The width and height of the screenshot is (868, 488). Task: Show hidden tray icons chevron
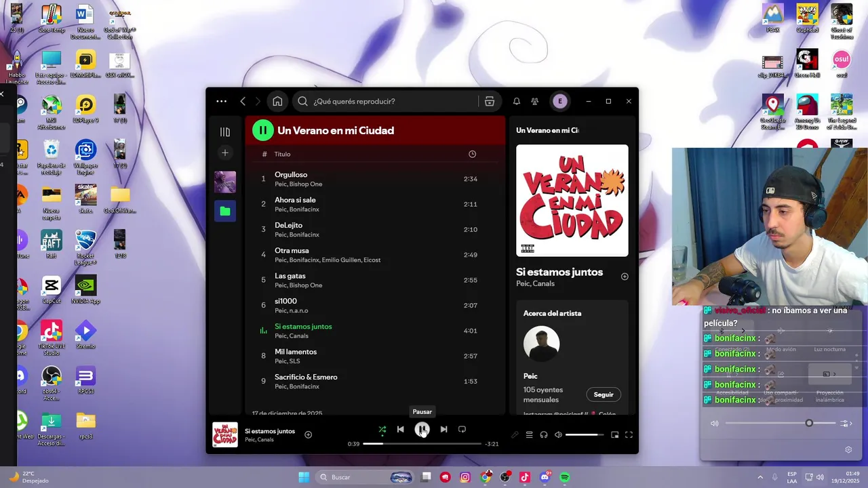759,477
